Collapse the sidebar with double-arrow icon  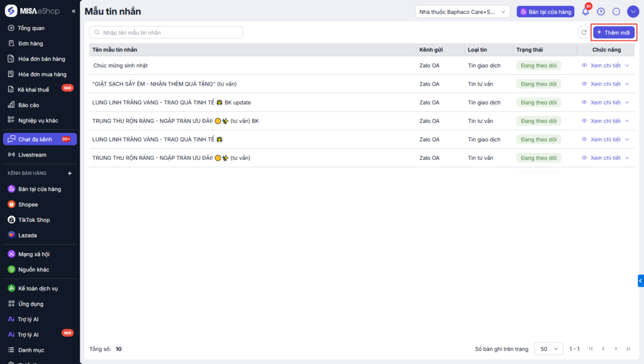(x=74, y=11)
